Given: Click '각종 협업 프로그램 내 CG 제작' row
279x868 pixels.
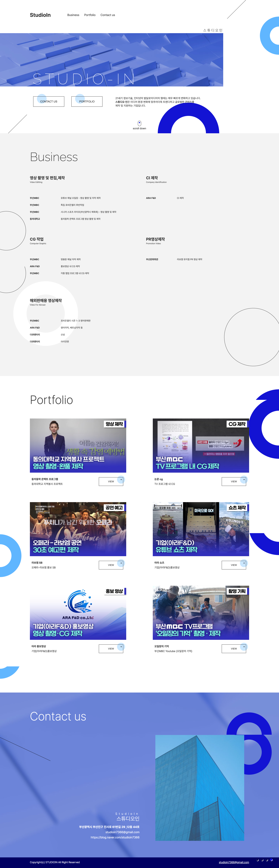Looking at the screenshot, I should pos(75,273).
